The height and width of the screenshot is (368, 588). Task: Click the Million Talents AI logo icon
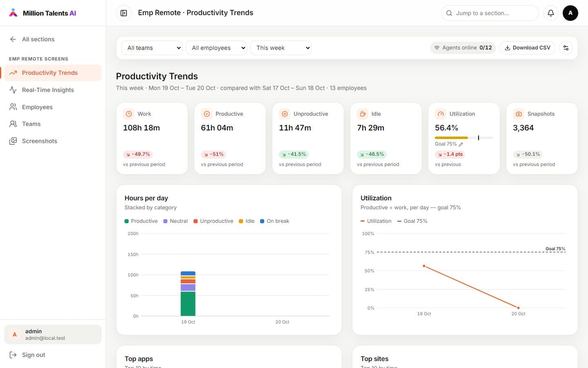click(x=13, y=13)
